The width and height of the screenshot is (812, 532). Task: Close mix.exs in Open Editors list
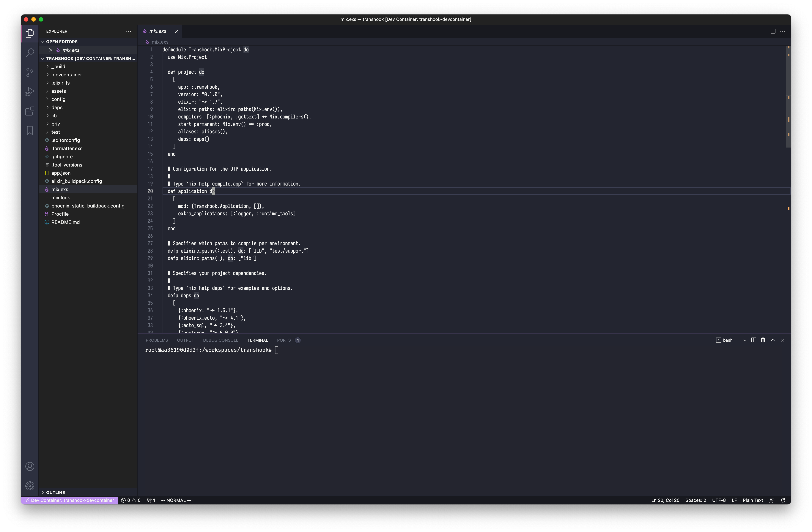click(51, 50)
